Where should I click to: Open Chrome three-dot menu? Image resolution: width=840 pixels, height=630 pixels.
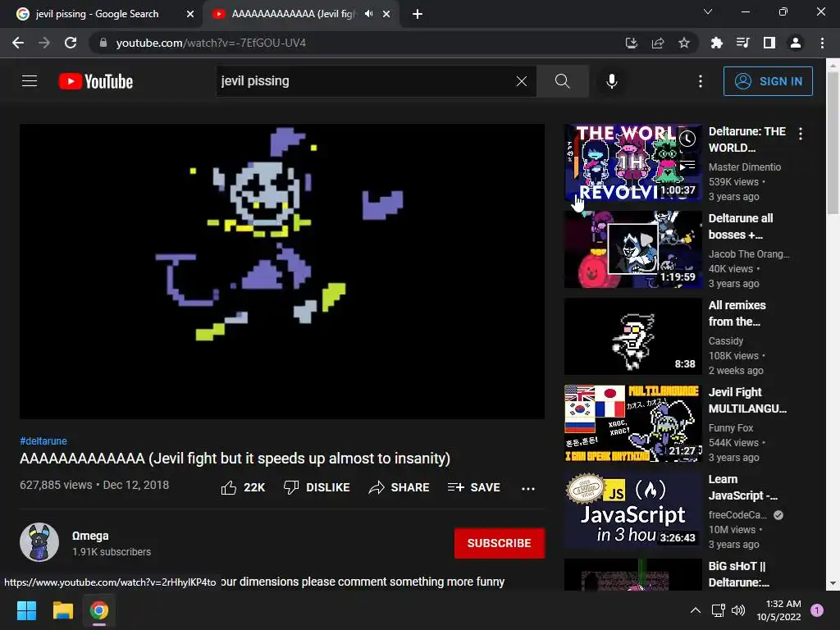[x=822, y=43]
